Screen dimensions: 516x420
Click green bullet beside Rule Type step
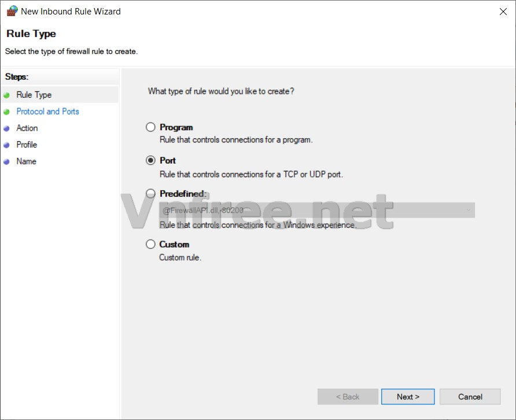click(7, 95)
